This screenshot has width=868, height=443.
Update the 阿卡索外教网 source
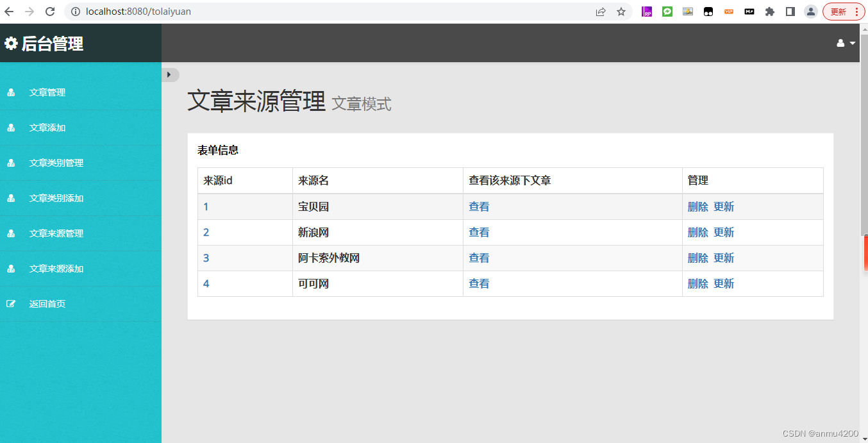click(724, 258)
